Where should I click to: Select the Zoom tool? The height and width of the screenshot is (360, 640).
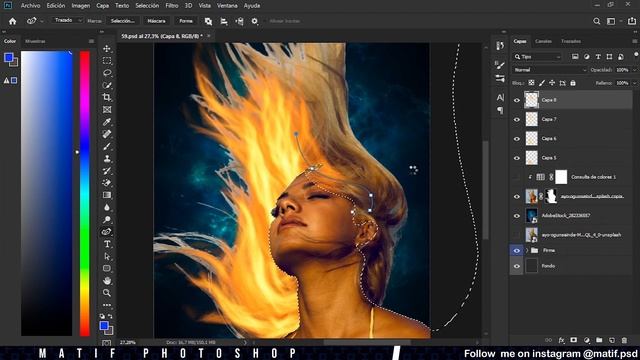(107, 293)
